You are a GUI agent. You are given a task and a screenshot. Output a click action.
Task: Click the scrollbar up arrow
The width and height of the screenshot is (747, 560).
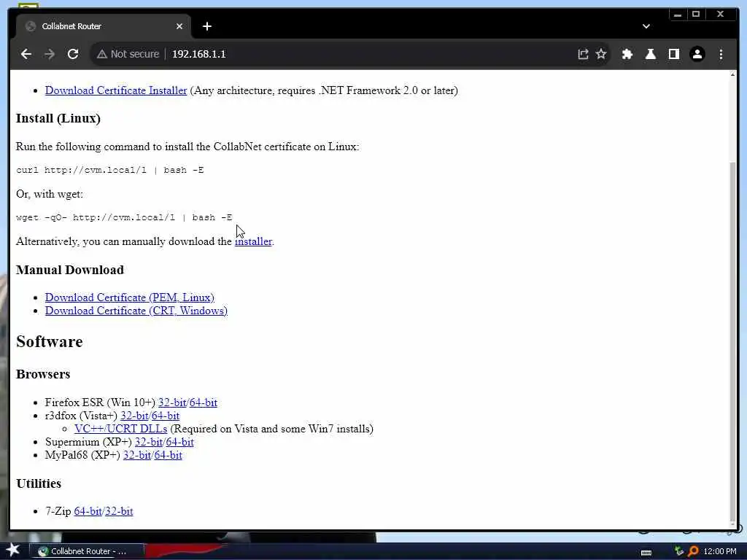point(732,75)
